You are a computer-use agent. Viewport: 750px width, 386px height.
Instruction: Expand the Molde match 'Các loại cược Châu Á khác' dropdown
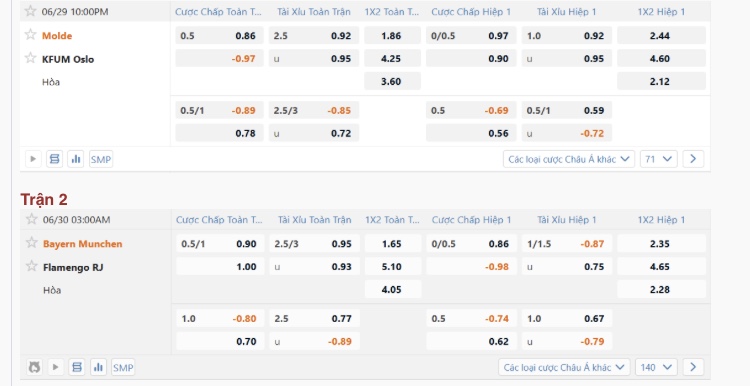[x=569, y=159]
